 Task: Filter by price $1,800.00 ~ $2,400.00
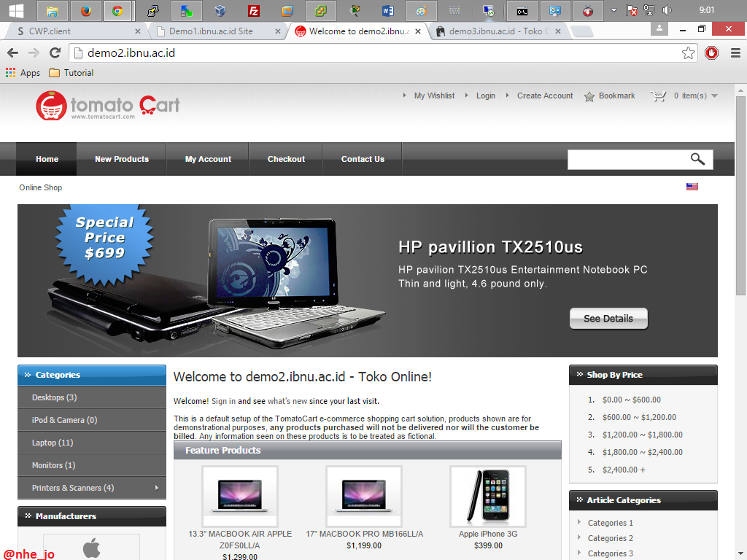click(x=642, y=452)
